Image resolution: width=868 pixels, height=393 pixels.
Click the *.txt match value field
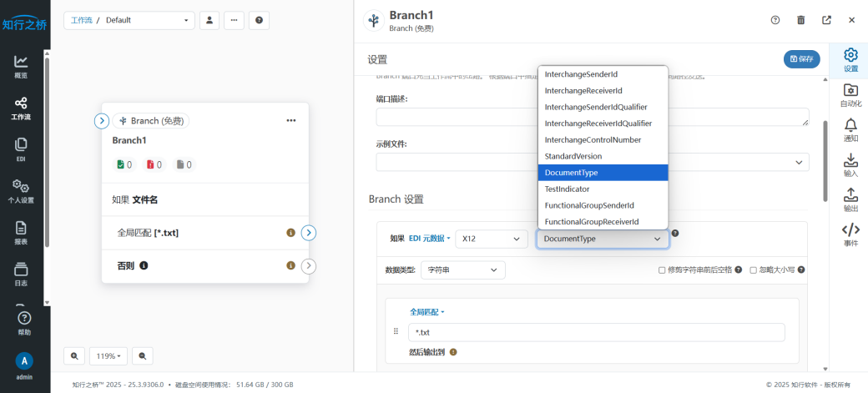(596, 332)
